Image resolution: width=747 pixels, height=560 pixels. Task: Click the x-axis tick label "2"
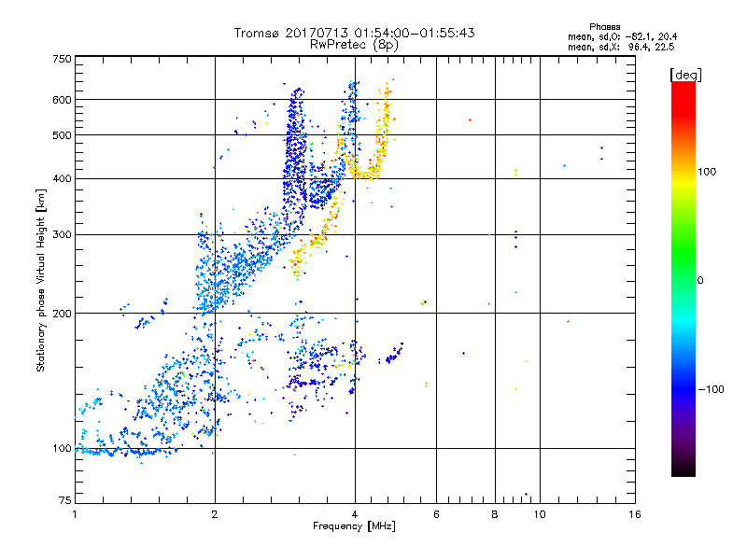click(x=215, y=514)
